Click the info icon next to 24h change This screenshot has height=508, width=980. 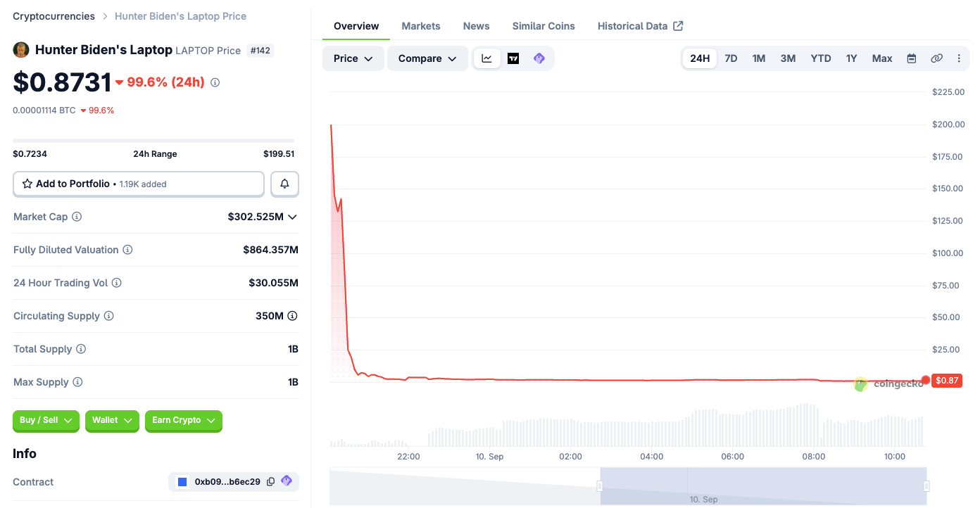[x=215, y=82]
